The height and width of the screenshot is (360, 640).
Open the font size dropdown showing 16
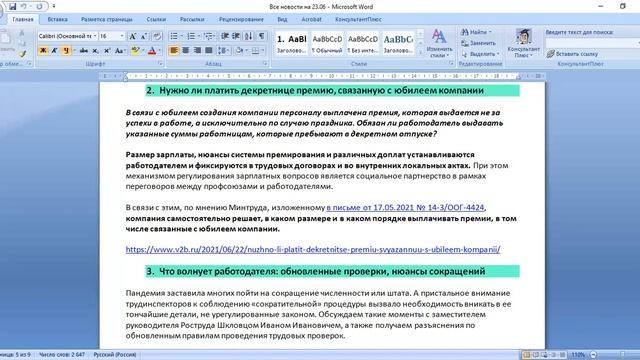tap(122, 36)
